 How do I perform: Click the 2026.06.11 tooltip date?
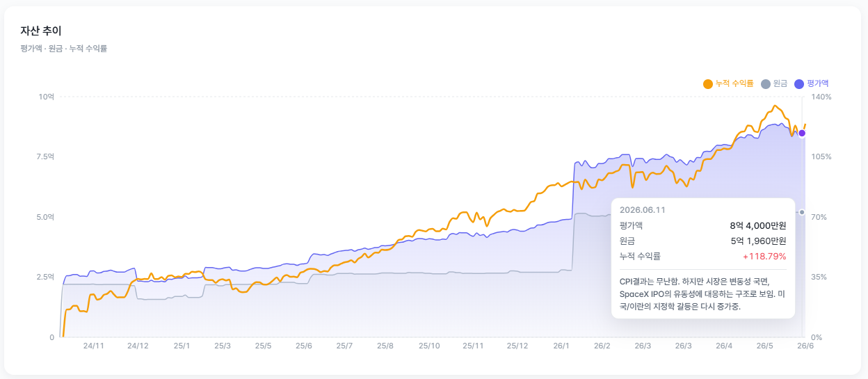pyautogui.click(x=643, y=210)
